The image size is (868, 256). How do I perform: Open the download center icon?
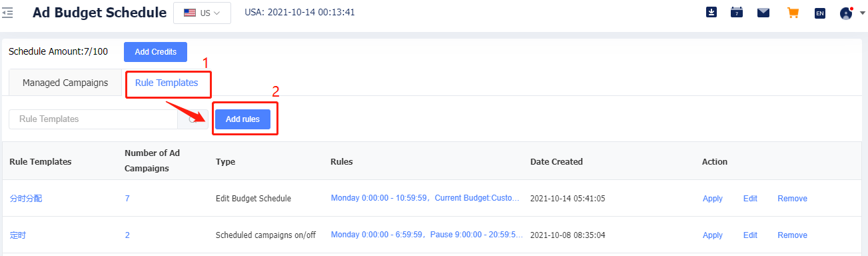pos(711,12)
